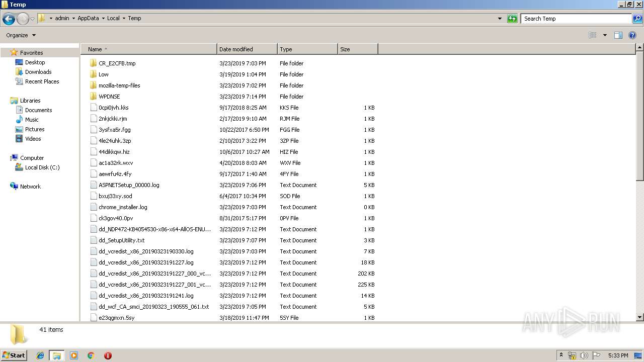Click the search magnifier icon
Image resolution: width=644 pixels, height=362 pixels.
(637, 19)
